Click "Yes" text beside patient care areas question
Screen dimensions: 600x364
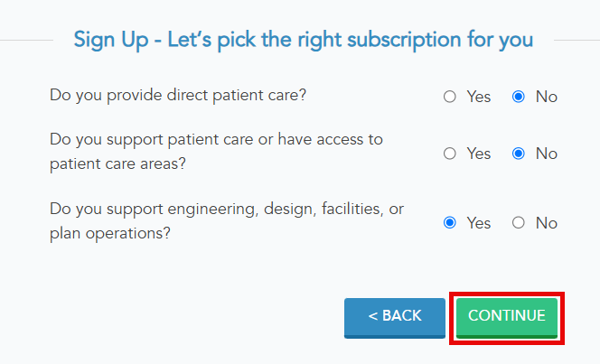tap(479, 154)
